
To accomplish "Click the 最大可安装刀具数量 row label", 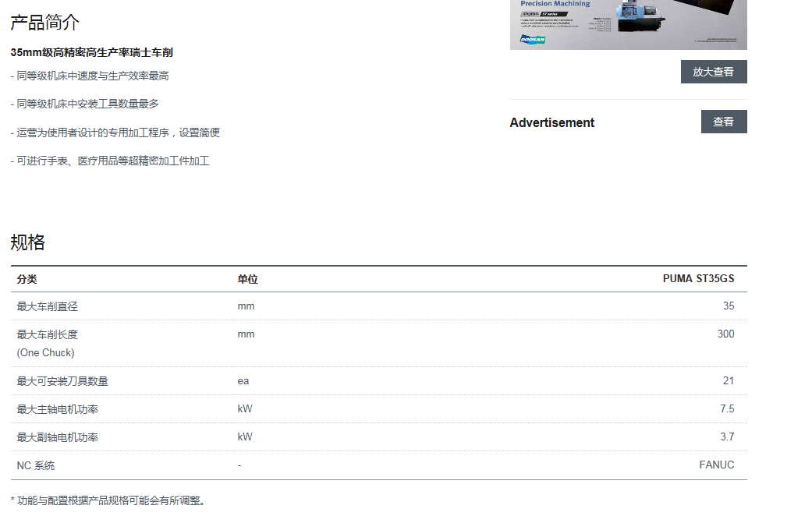I will [x=62, y=381].
